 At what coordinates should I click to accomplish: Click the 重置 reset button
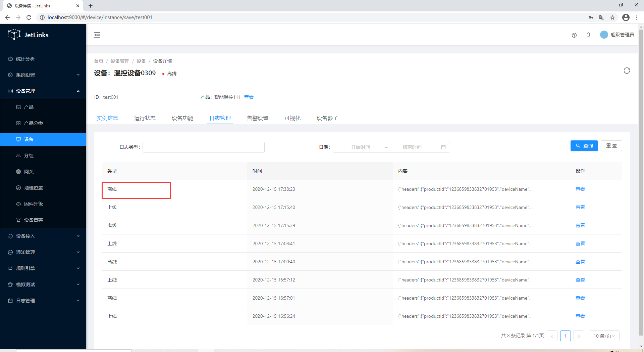pos(611,146)
